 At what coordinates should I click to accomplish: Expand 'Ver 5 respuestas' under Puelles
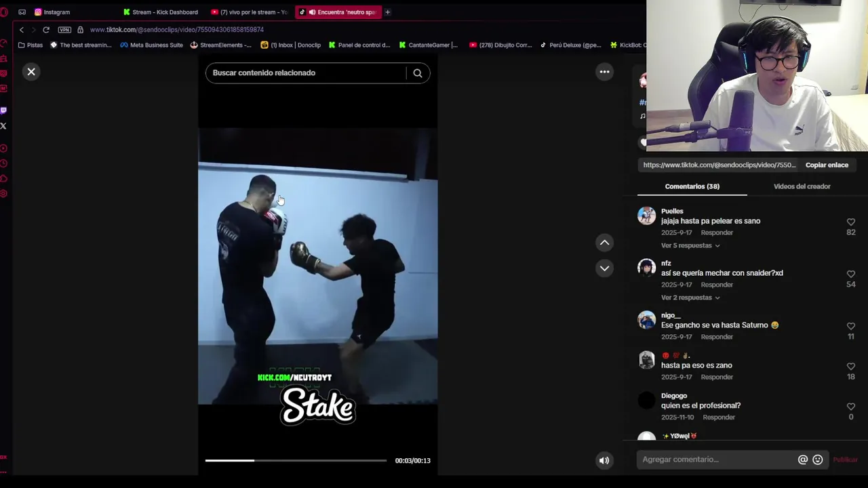690,245
